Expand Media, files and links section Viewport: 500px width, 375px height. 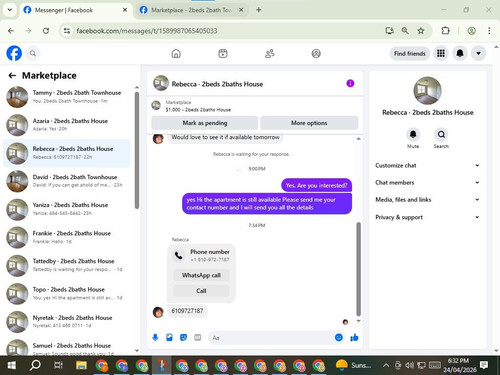click(427, 200)
